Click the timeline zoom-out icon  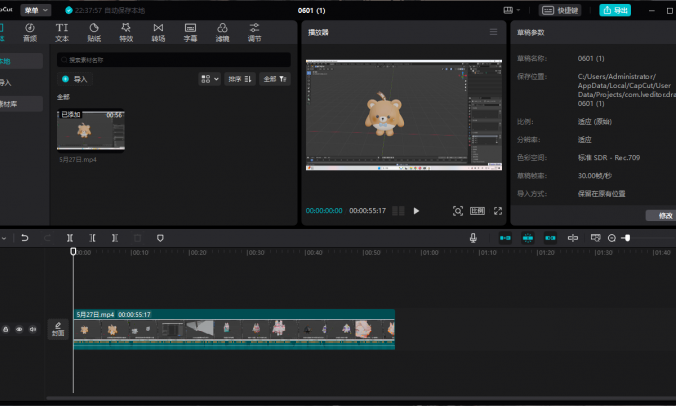(x=611, y=238)
